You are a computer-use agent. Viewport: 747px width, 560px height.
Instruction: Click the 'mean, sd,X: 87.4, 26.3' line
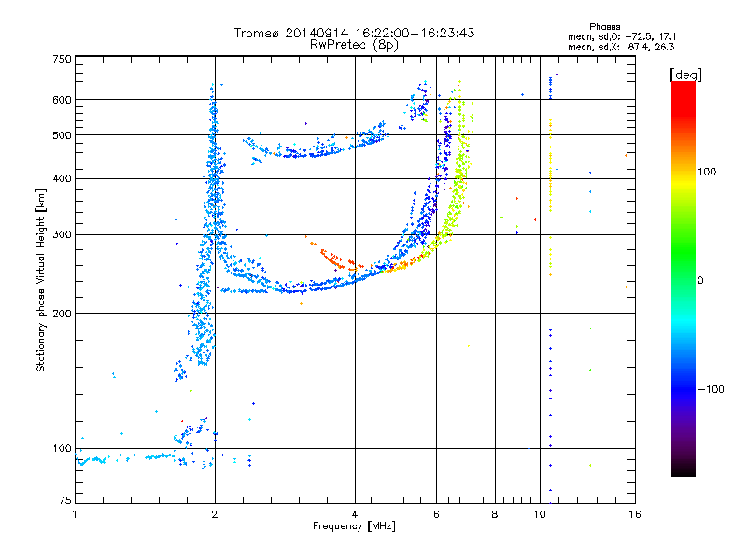621,47
